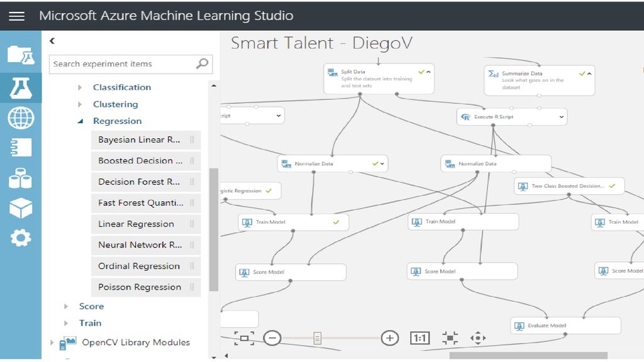The width and height of the screenshot is (644, 362).
Task: Click the search magnifier icon
Action: [x=202, y=63]
